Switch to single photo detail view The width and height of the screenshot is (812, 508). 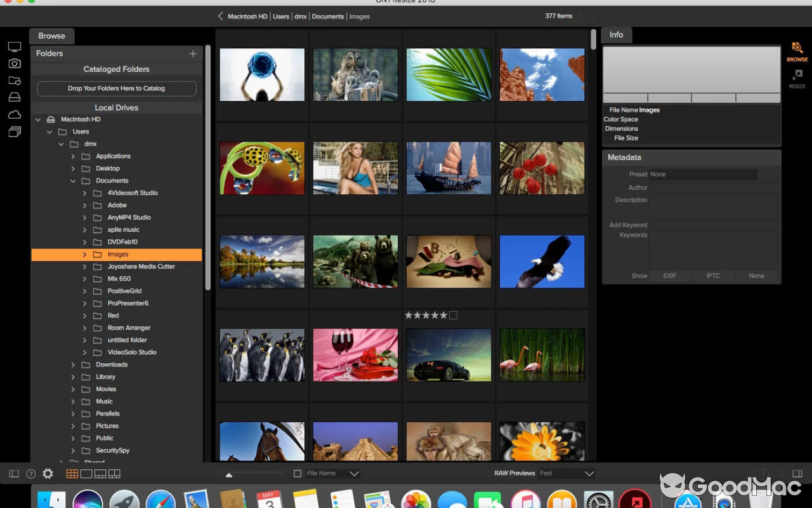[86, 473]
